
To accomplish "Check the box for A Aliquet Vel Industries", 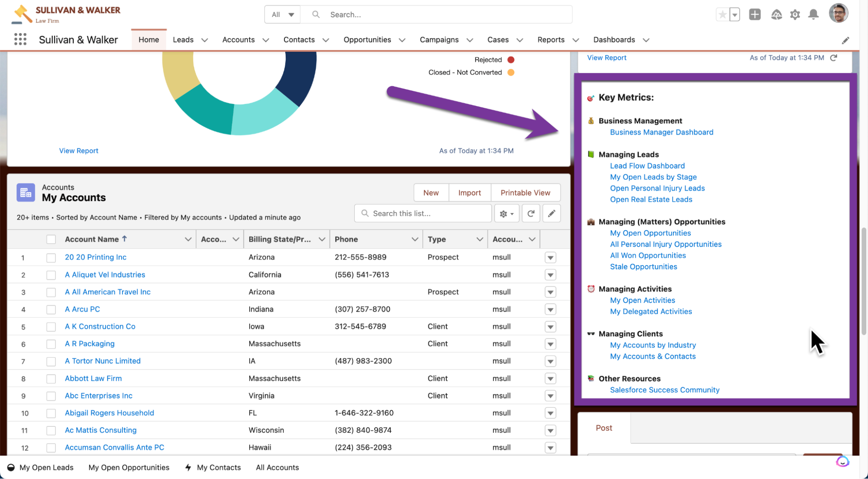I will (x=51, y=275).
